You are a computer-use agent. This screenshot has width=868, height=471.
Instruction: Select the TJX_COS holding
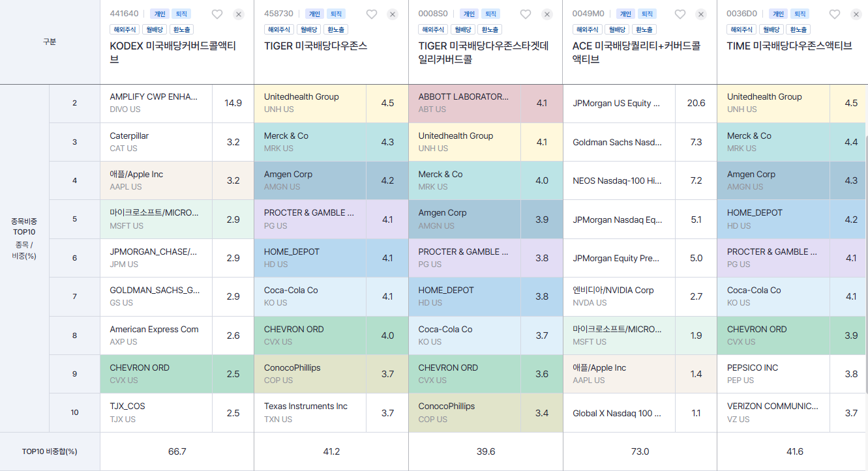156,412
